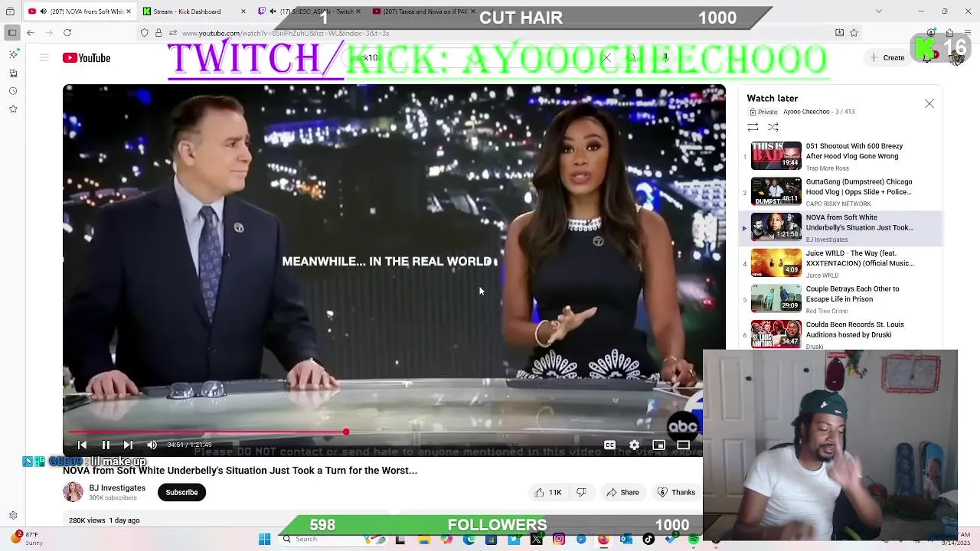Open the browser tab list dropdown arrow

pyautogui.click(x=878, y=11)
